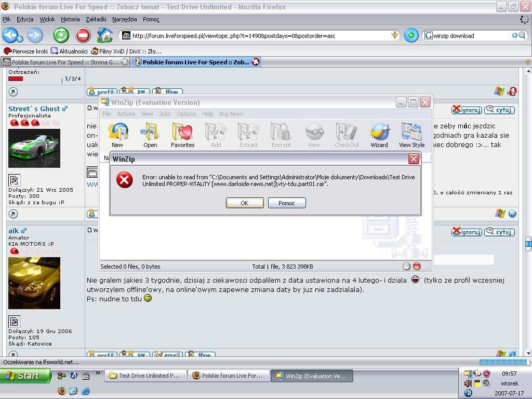
Task: Click the View Style icon in WinZip toolbar
Action: point(412,136)
